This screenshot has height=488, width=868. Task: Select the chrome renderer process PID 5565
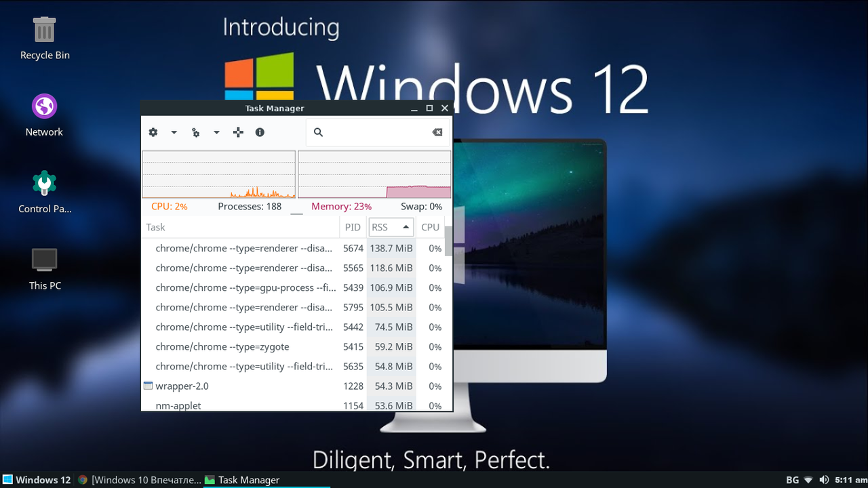click(x=293, y=268)
